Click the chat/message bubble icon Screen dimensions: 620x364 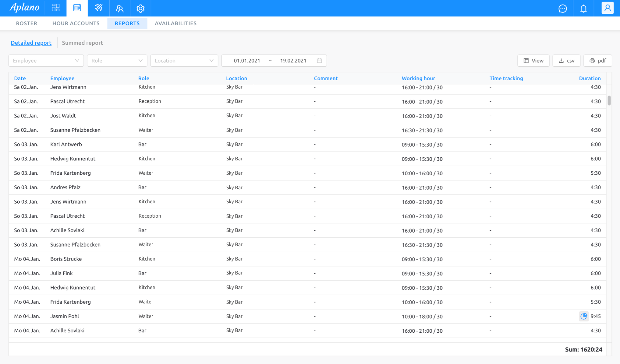pyautogui.click(x=563, y=8)
